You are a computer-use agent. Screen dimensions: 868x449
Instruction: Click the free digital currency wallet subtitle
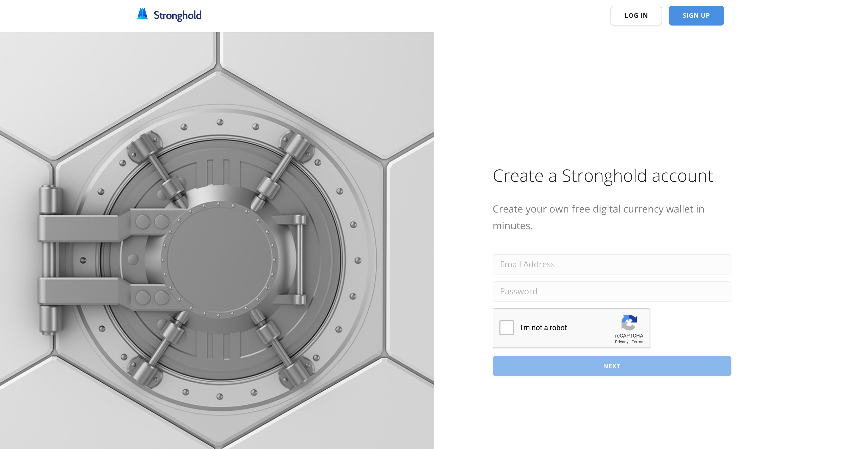598,217
